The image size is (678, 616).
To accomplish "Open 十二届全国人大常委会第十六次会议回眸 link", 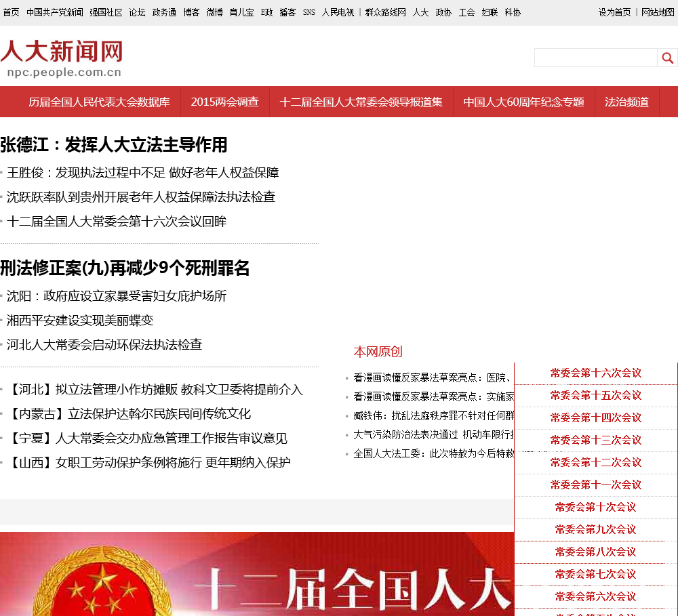I will pos(117,222).
